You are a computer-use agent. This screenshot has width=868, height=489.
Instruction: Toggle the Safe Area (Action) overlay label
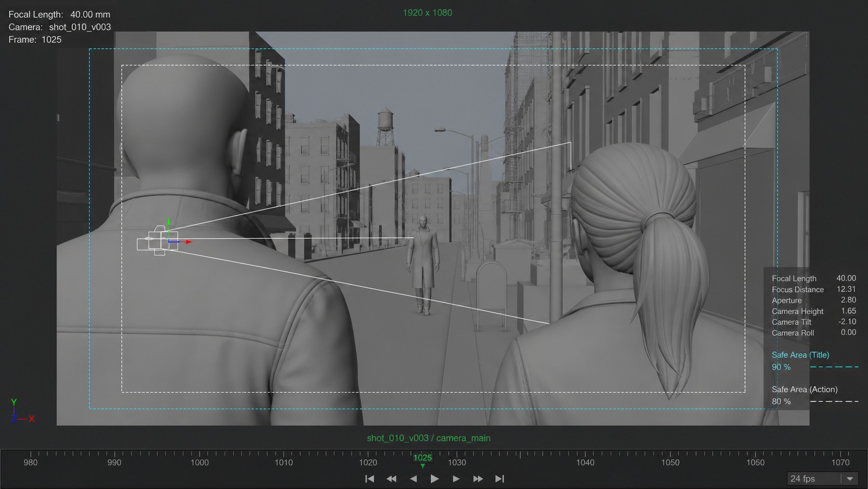pyautogui.click(x=804, y=389)
